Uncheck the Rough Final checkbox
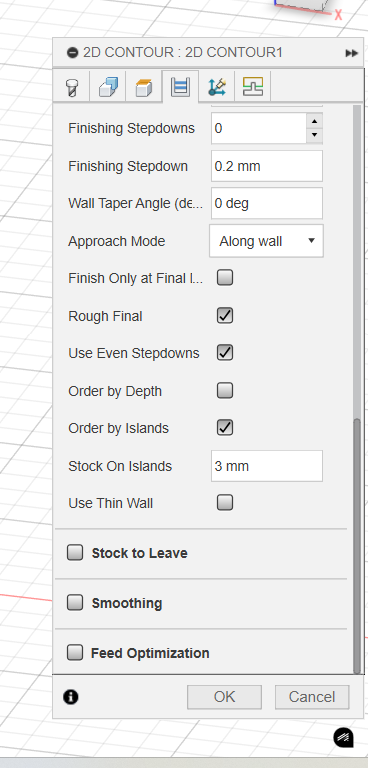The height and width of the screenshot is (768, 368). [225, 316]
